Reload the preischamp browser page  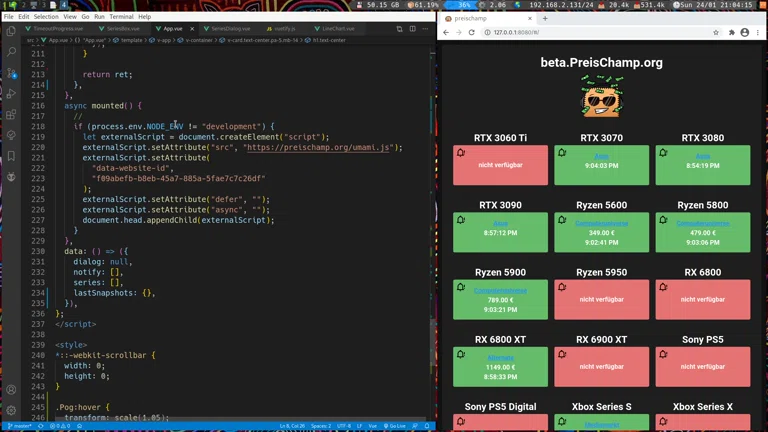point(473,32)
